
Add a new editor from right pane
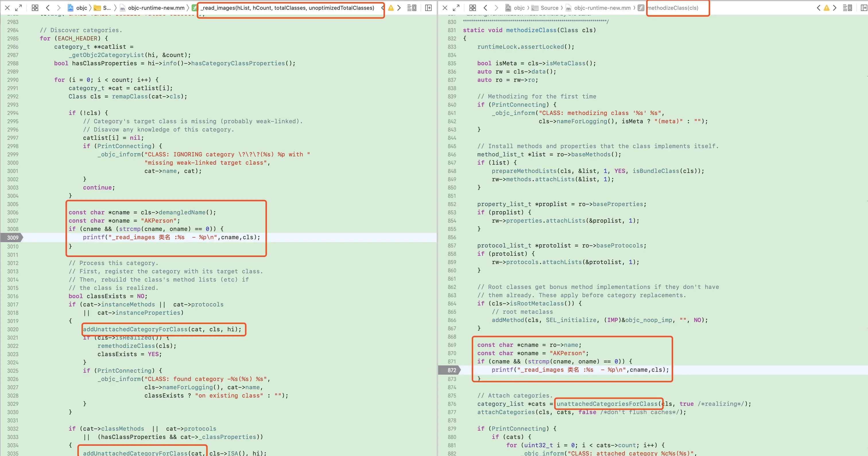(864, 7)
